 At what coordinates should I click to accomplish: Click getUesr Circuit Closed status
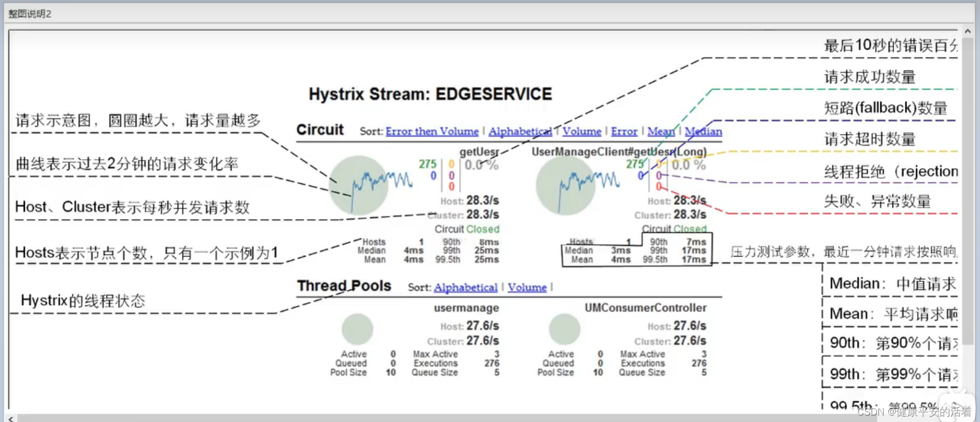(467, 229)
